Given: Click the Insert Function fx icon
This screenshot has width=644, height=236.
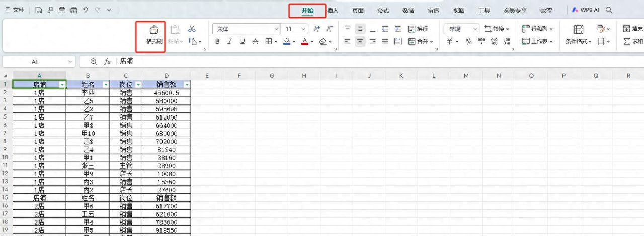Looking at the screenshot, I should coord(107,61).
